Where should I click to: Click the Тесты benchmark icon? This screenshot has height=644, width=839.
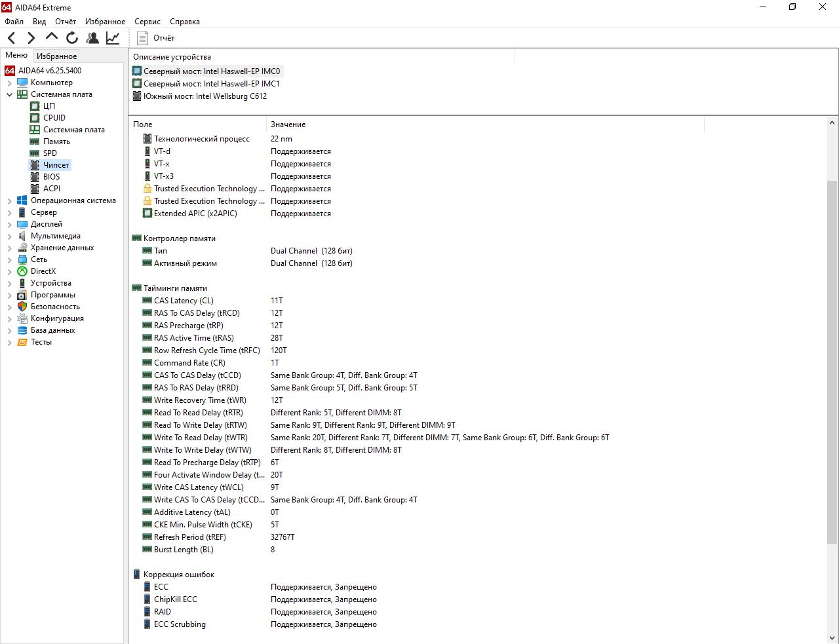tap(22, 342)
